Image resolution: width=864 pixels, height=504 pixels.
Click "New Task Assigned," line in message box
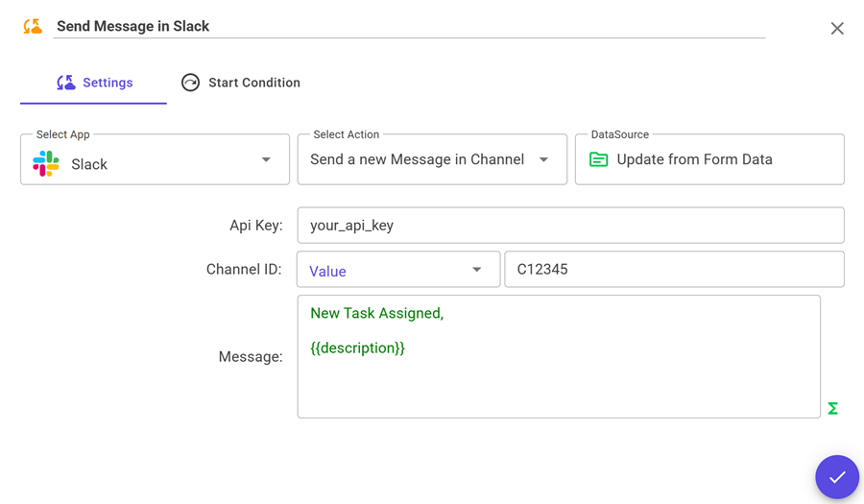point(376,313)
